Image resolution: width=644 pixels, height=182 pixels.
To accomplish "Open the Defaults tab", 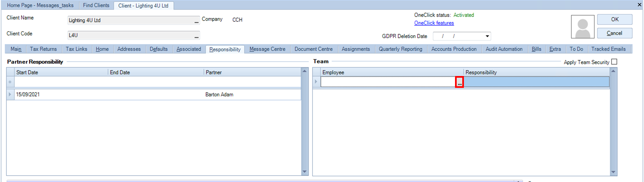I will pos(158,49).
